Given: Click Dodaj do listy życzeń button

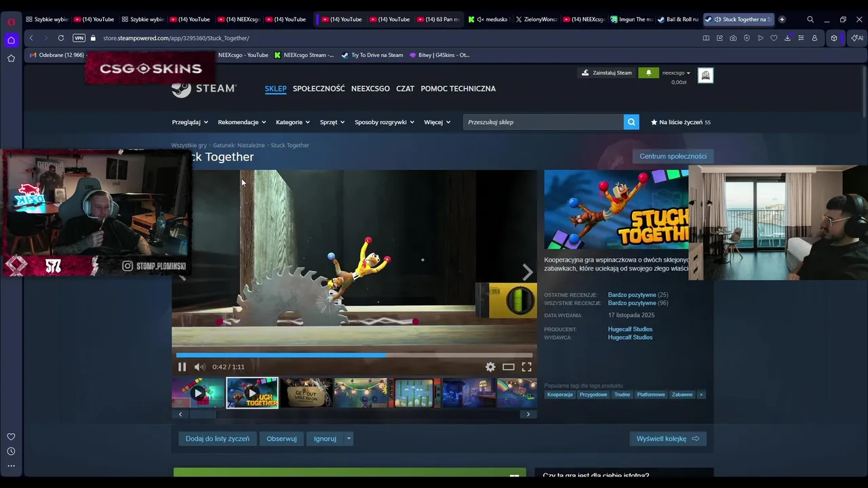Looking at the screenshot, I should point(218,439).
